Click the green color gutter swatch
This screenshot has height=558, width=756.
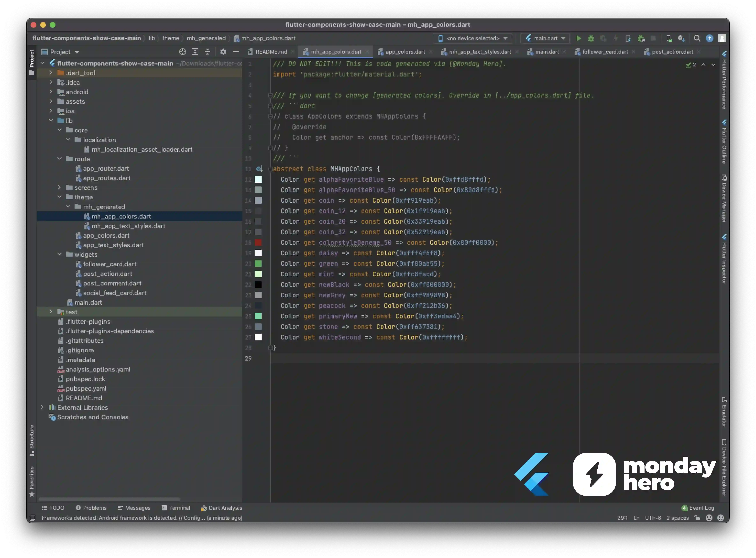click(258, 264)
